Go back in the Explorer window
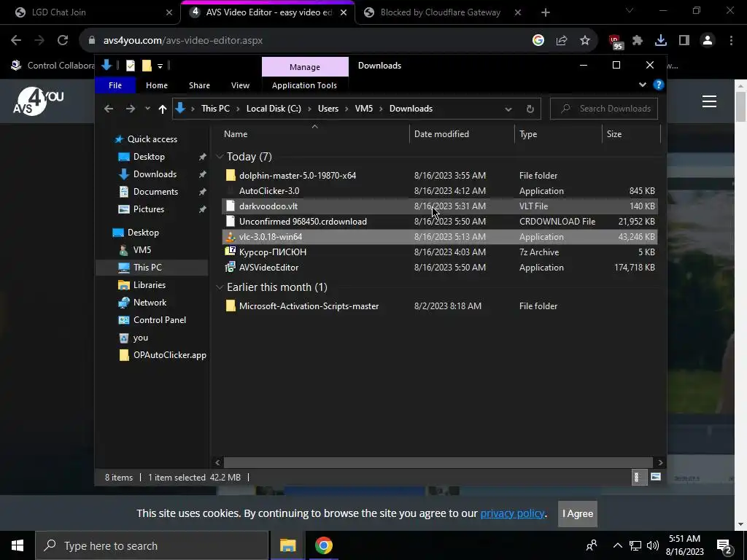The height and width of the screenshot is (560, 747). click(x=109, y=109)
